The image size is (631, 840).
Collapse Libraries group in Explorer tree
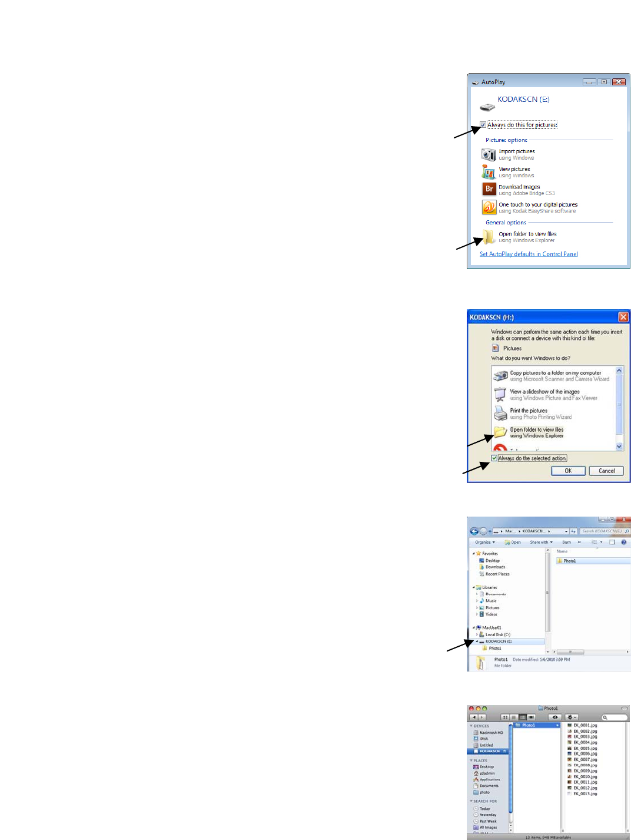(x=474, y=587)
